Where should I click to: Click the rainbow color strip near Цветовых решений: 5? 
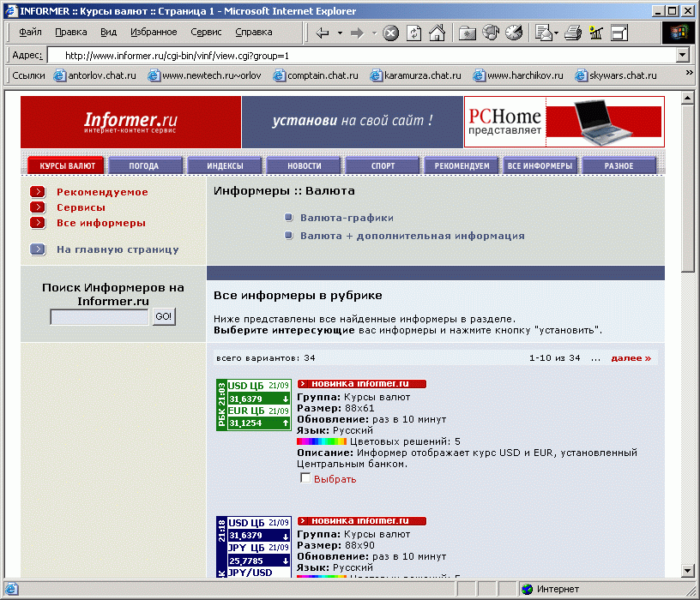coord(322,441)
